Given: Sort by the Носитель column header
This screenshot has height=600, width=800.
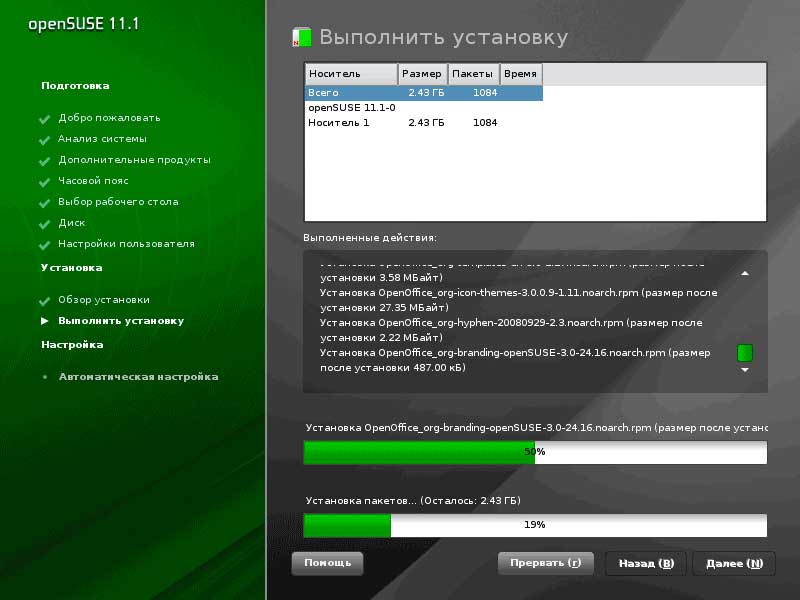Looking at the screenshot, I should click(x=352, y=74).
